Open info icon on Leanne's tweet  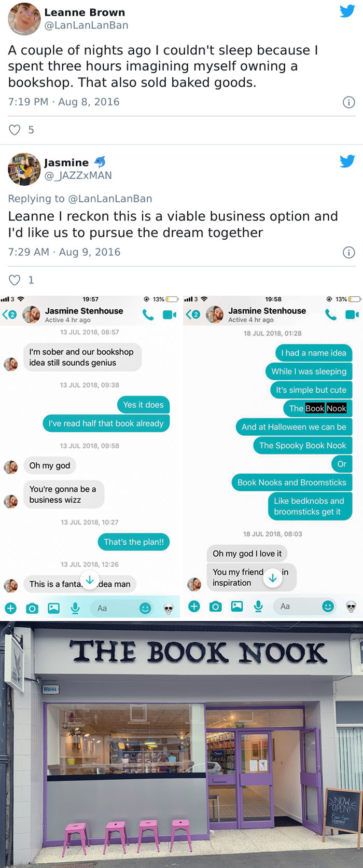pos(349,102)
